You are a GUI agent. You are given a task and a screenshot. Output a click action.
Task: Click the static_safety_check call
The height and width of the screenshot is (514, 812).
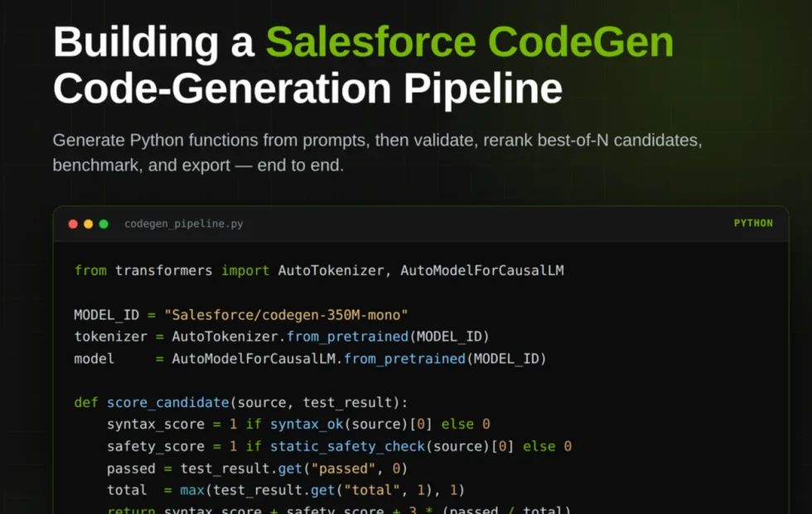click(x=347, y=447)
